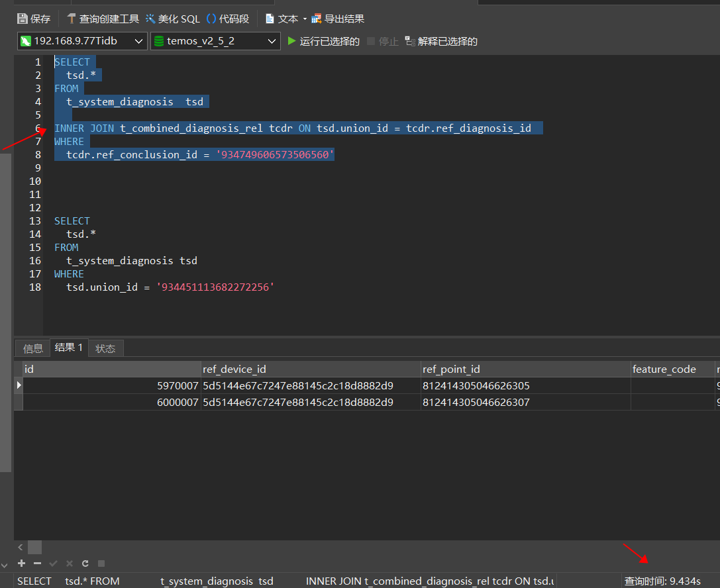Run the selected query with 运行已选择的
Image resolution: width=720 pixels, height=588 pixels.
click(x=323, y=41)
